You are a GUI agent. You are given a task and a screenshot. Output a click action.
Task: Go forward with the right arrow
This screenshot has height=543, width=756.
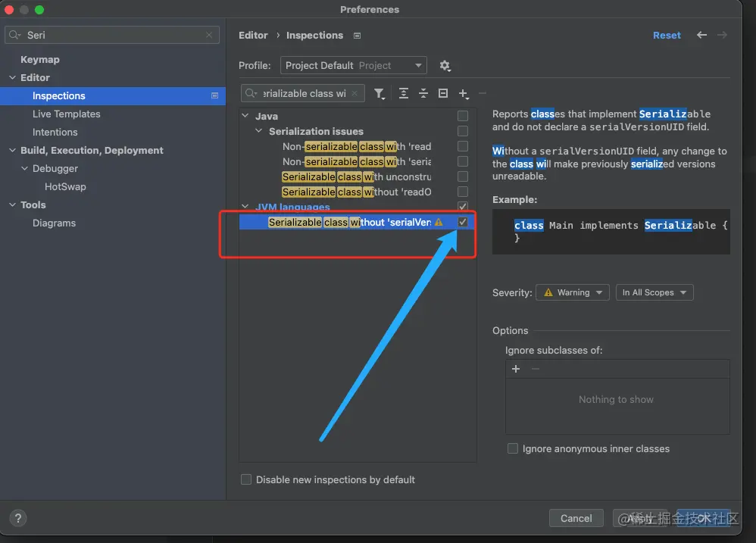tap(722, 35)
